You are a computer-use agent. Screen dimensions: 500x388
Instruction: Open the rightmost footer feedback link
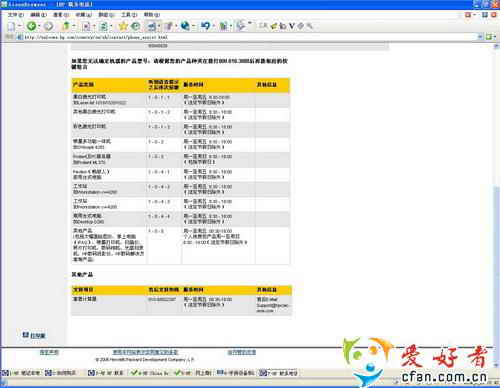coord(242,352)
